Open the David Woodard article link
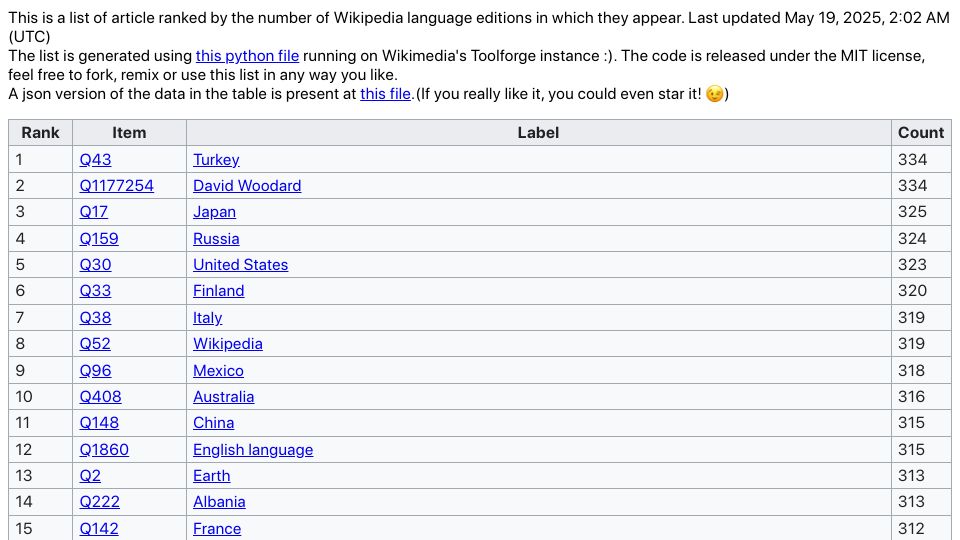Image resolution: width=960 pixels, height=540 pixels. tap(247, 186)
